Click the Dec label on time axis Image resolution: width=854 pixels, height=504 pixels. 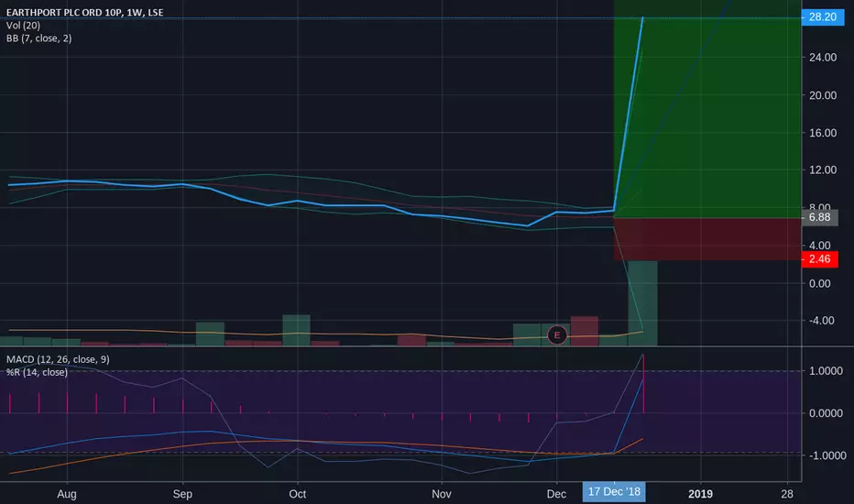(556, 494)
